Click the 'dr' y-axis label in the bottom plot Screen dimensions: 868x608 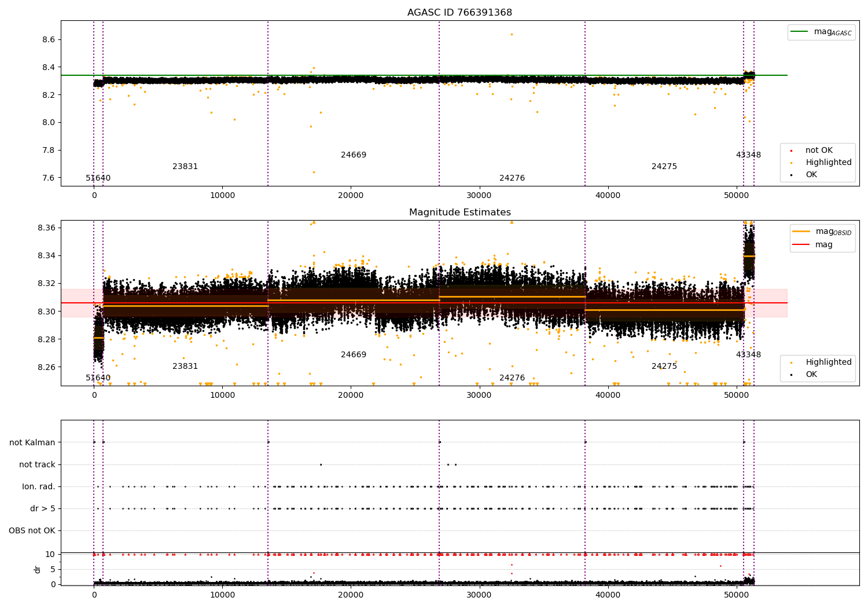tap(38, 569)
